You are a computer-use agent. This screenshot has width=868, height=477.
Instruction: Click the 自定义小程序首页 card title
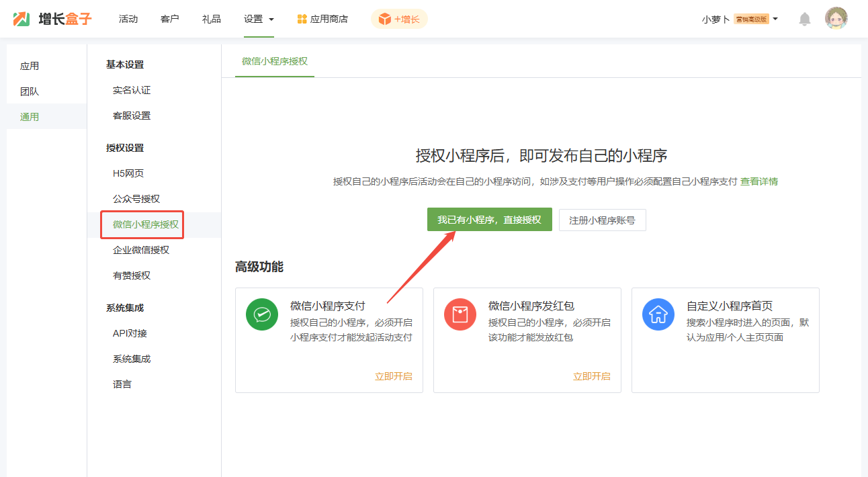pos(730,306)
